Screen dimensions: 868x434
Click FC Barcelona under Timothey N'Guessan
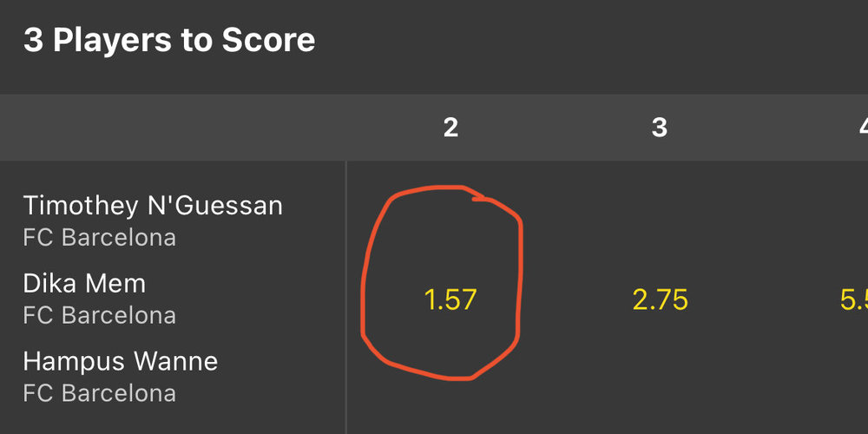[x=100, y=238]
